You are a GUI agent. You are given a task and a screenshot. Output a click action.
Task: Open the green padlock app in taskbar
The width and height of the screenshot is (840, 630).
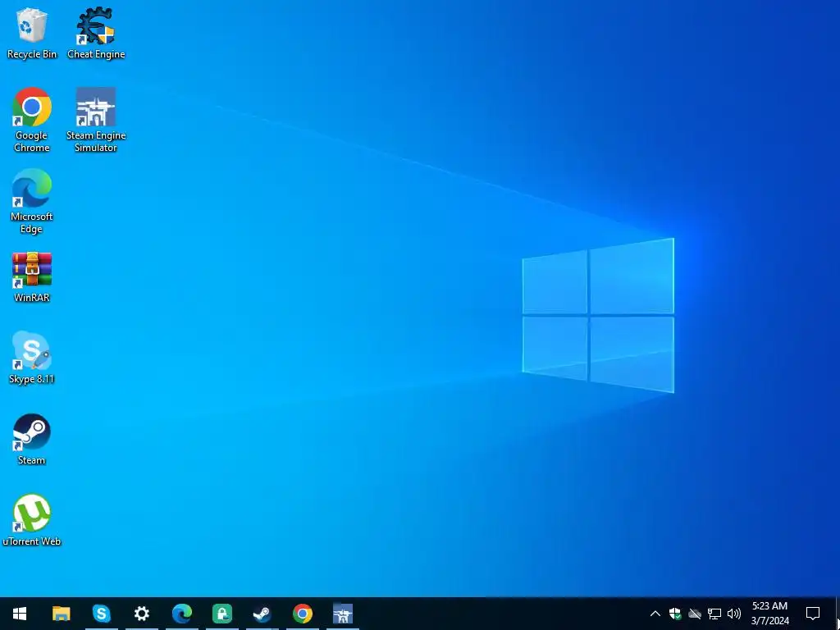pos(221,614)
